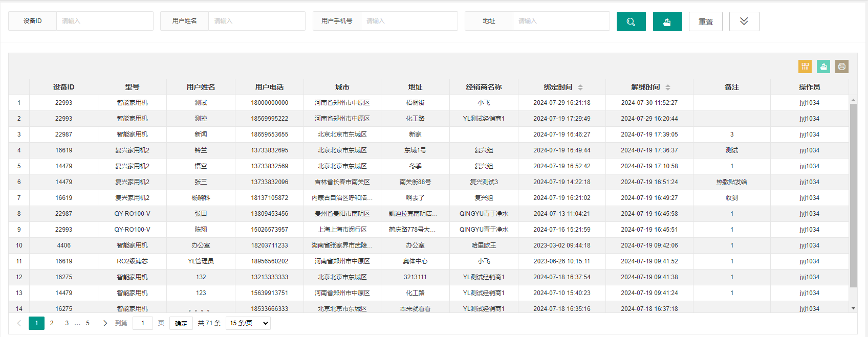Click the 备注 column header
The height and width of the screenshot is (337, 868).
(732, 87)
